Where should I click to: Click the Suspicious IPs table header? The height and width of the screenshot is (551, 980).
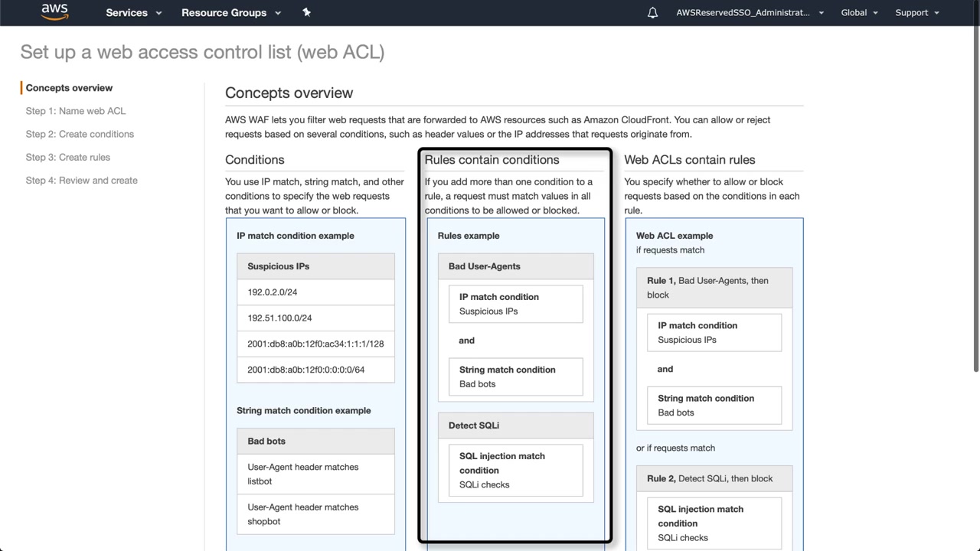[x=315, y=266]
